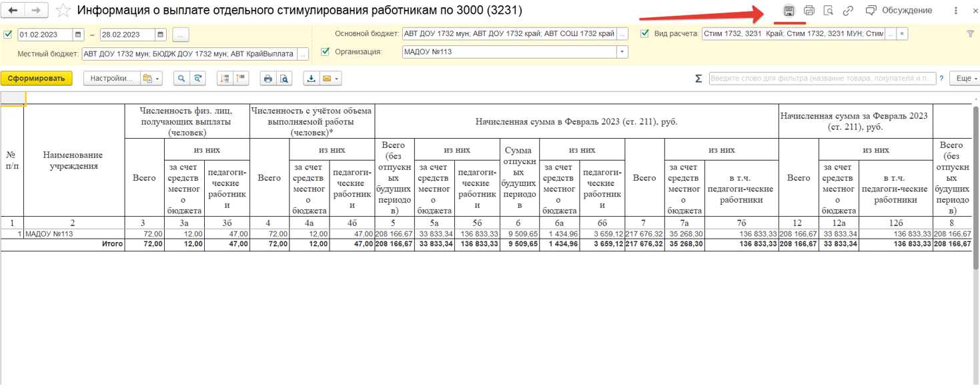Open the email send dropdown arrow
The width and height of the screenshot is (980, 388).
pos(337,79)
